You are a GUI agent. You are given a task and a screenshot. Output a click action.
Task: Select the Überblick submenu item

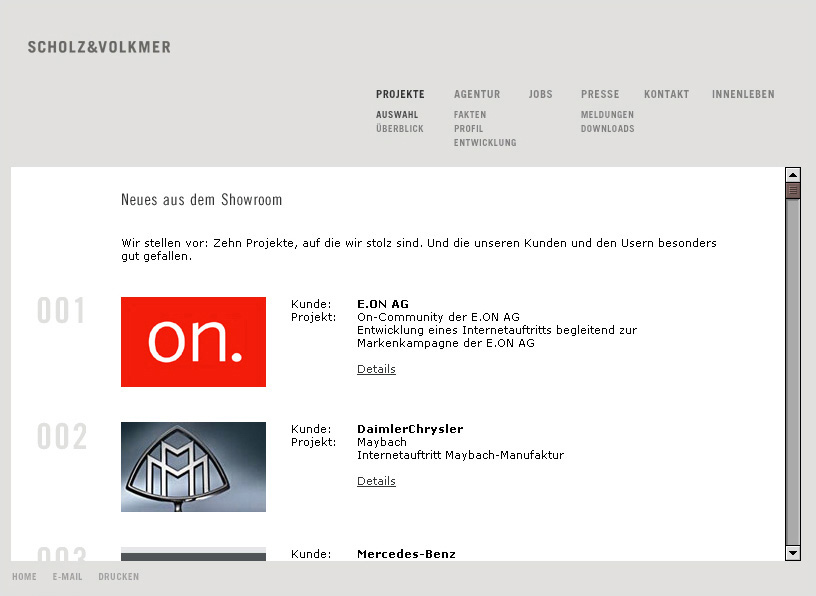[400, 129]
